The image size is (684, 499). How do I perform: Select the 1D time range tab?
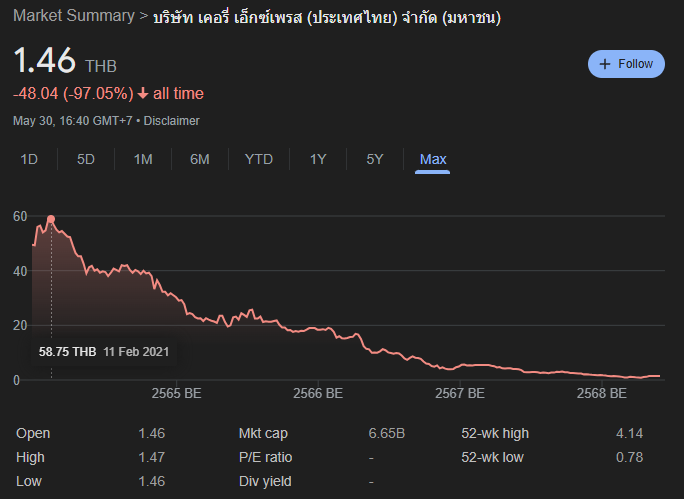(29, 159)
